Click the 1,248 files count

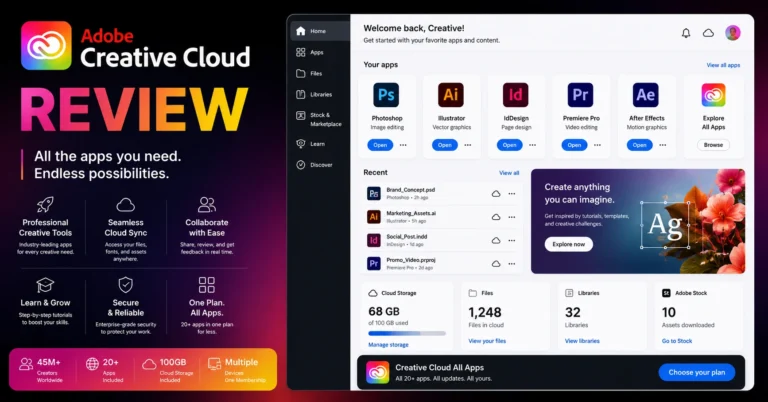(x=484, y=312)
